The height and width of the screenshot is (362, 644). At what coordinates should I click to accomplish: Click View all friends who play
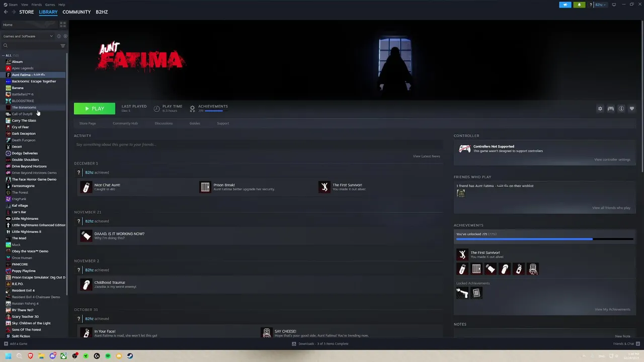pos(611,208)
